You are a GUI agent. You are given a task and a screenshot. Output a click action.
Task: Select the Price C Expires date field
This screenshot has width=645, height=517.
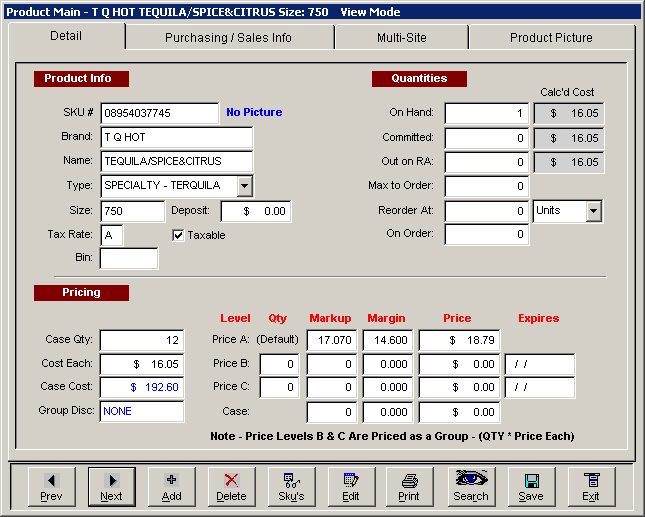540,387
